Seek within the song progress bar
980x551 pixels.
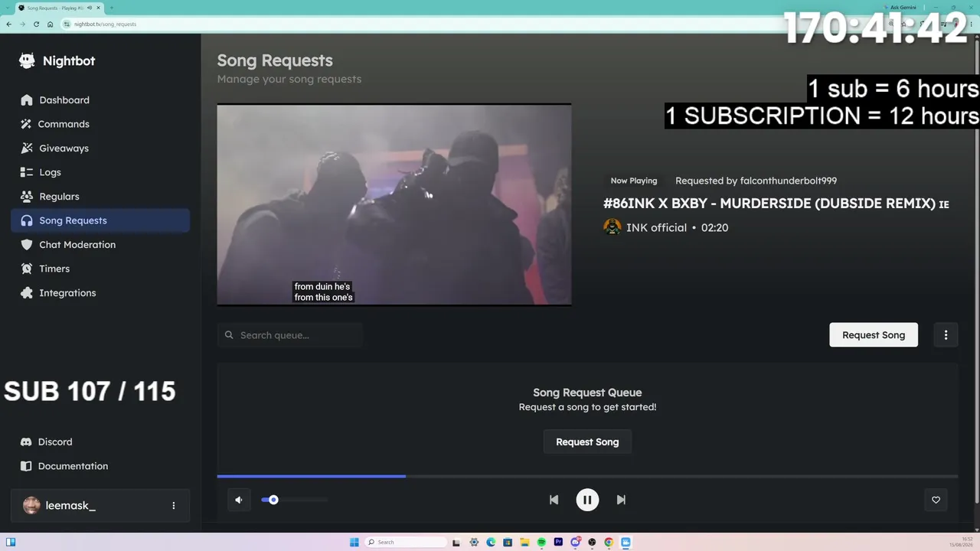(587, 476)
